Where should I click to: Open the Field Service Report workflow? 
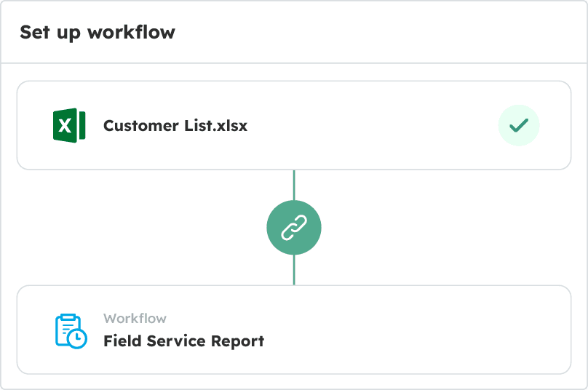point(183,341)
